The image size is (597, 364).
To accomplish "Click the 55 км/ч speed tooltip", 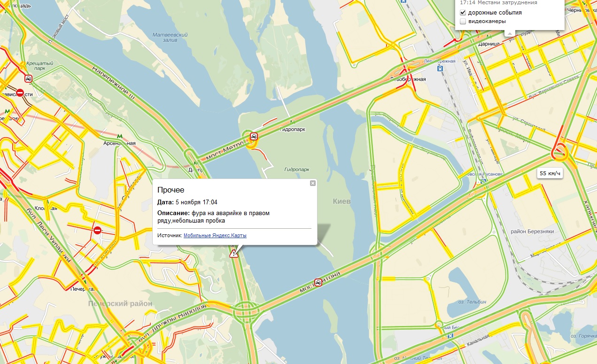I will point(550,173).
